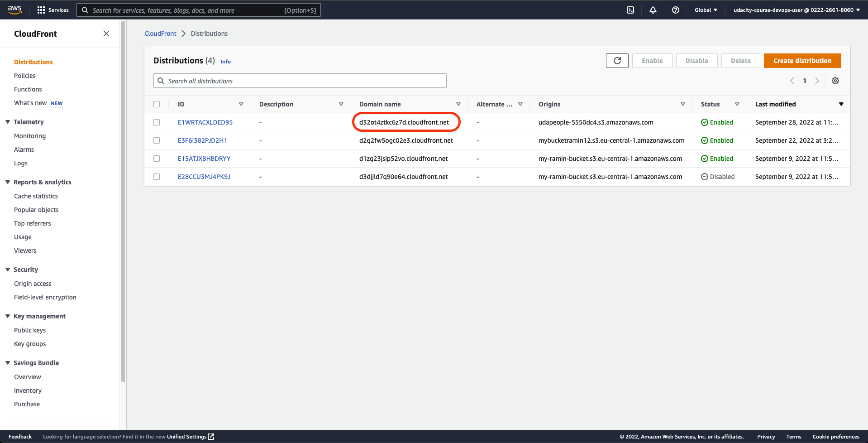
Task: Click origin udapeople-5550dc4.s3.amazonaws.com
Action: tap(596, 122)
